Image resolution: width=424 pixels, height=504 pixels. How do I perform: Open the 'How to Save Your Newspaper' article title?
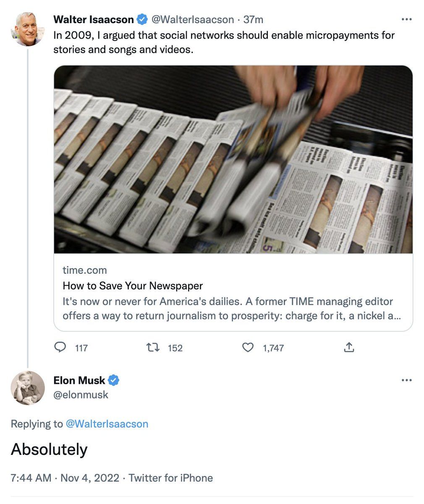point(133,286)
